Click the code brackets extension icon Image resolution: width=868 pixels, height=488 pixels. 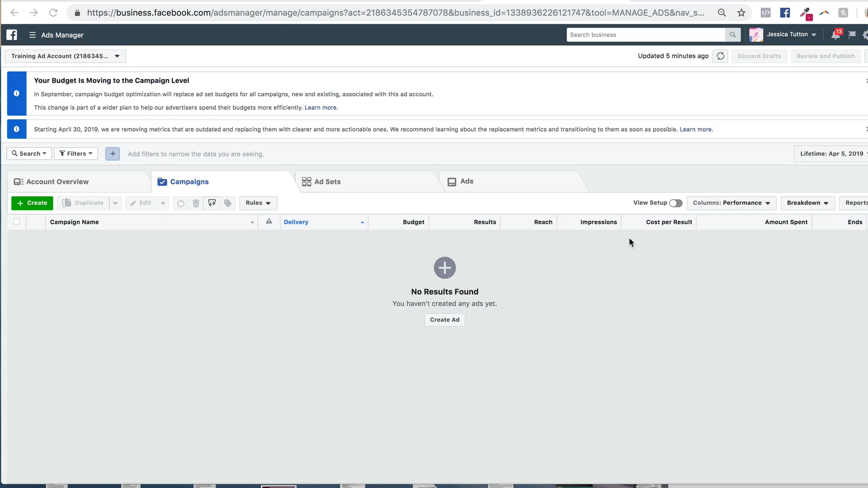(765, 13)
